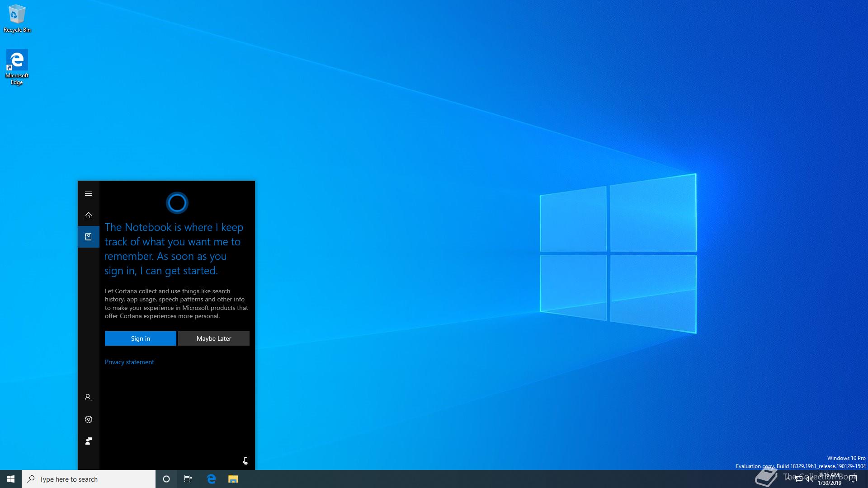The image size is (868, 488).
Task: Activate the microphone in Cortana panel
Action: (245, 461)
